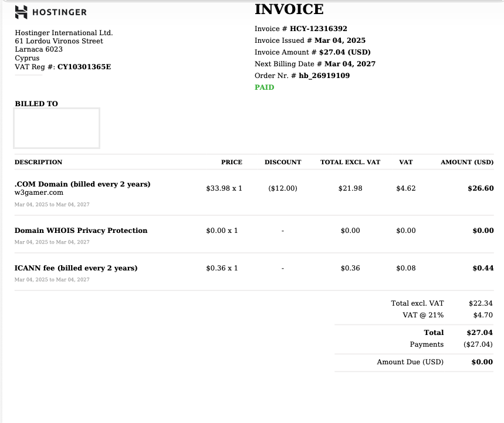
Task: Select VAT registration number CY10301365E
Action: pos(84,67)
